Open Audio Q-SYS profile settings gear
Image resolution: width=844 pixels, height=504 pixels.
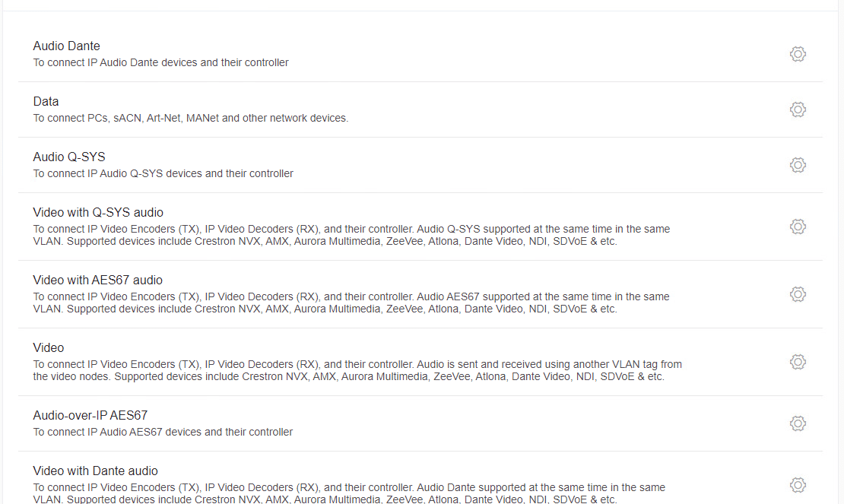pos(798,165)
